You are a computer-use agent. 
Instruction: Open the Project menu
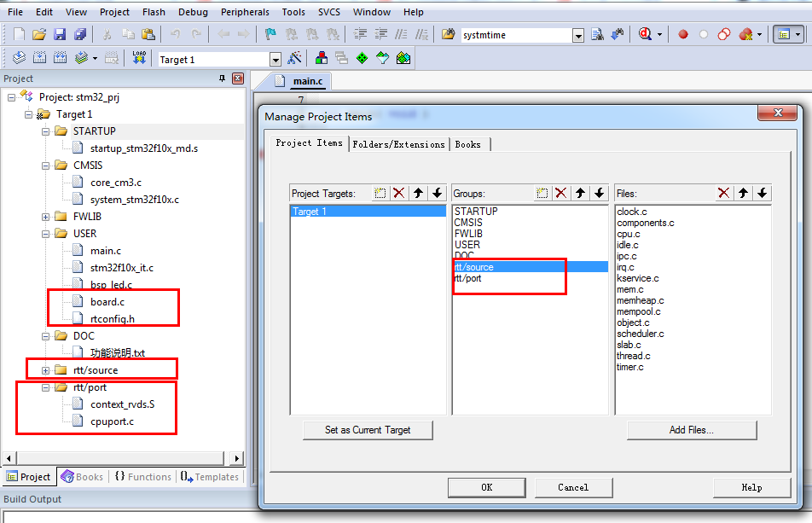click(114, 12)
